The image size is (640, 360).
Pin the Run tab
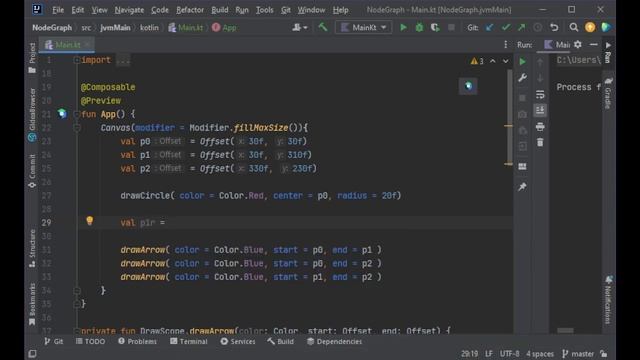[x=522, y=187]
